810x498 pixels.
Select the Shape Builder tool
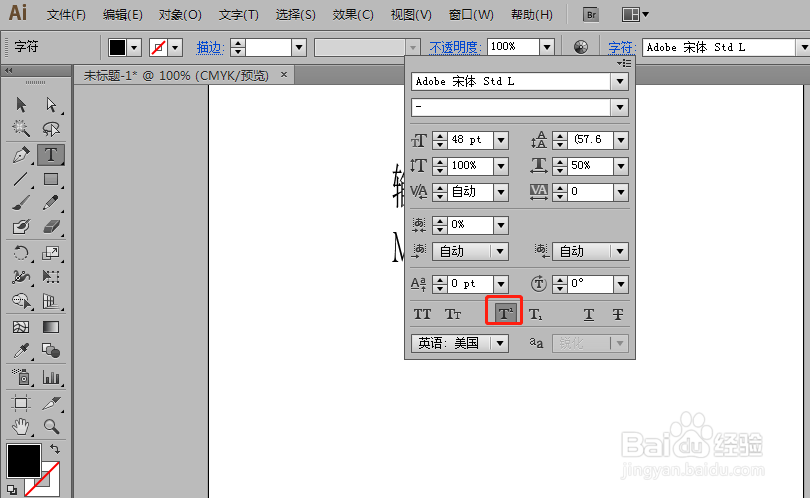pos(21,300)
